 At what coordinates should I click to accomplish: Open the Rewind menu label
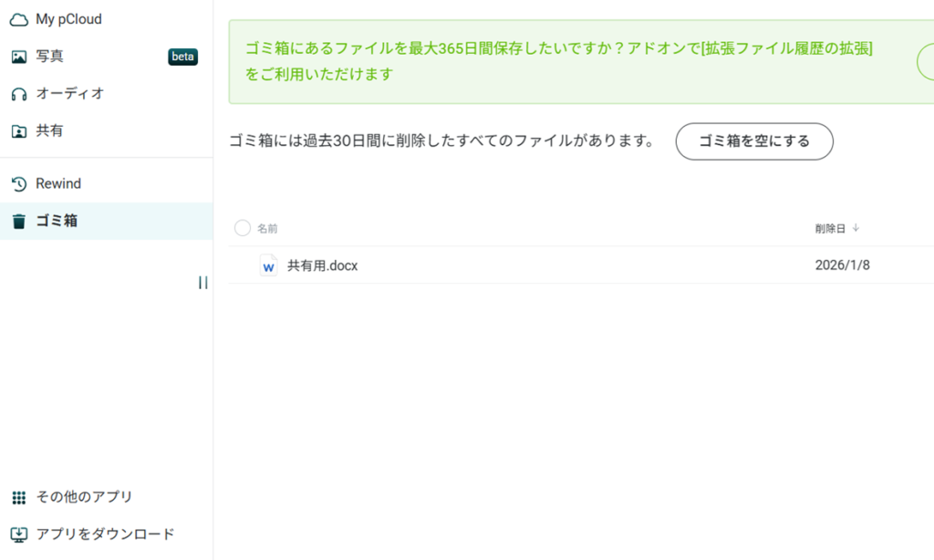(58, 184)
